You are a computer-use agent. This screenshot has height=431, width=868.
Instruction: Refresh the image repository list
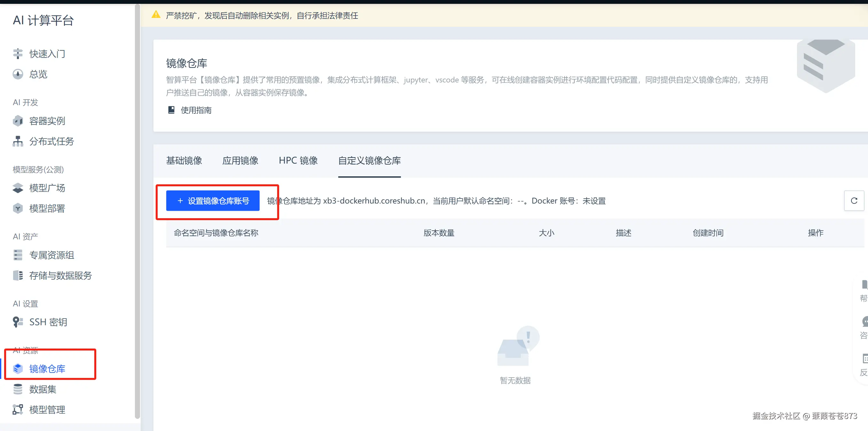tap(854, 201)
